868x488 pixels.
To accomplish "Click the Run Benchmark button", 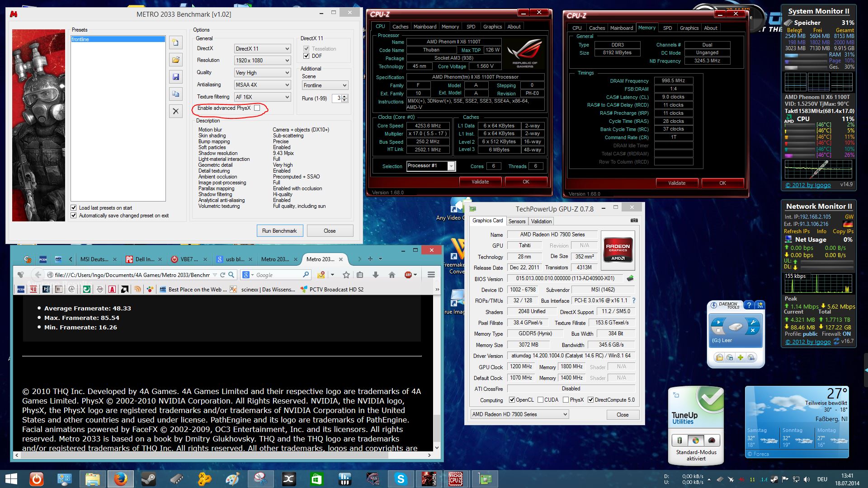I will (x=279, y=231).
